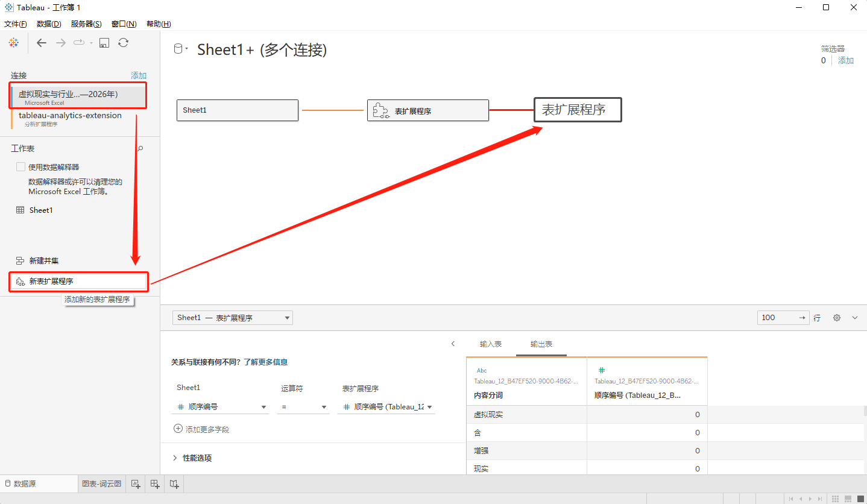The height and width of the screenshot is (504, 867).
Task: Click the puzzle icon on the canvas 表扩展程序 table
Action: pyautogui.click(x=381, y=111)
